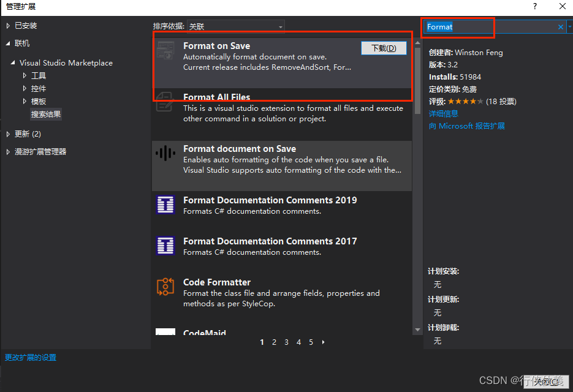Go to results page 3
The width and height of the screenshot is (573, 392).
pos(287,342)
